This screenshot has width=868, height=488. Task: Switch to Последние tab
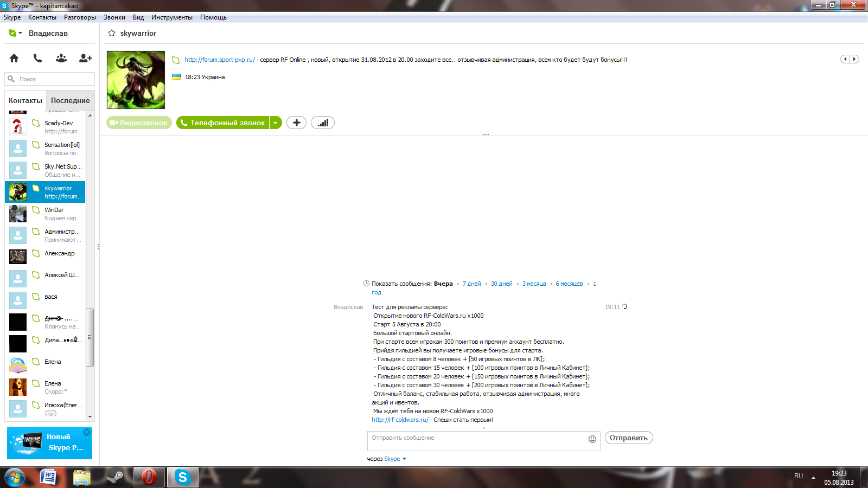[x=71, y=100]
